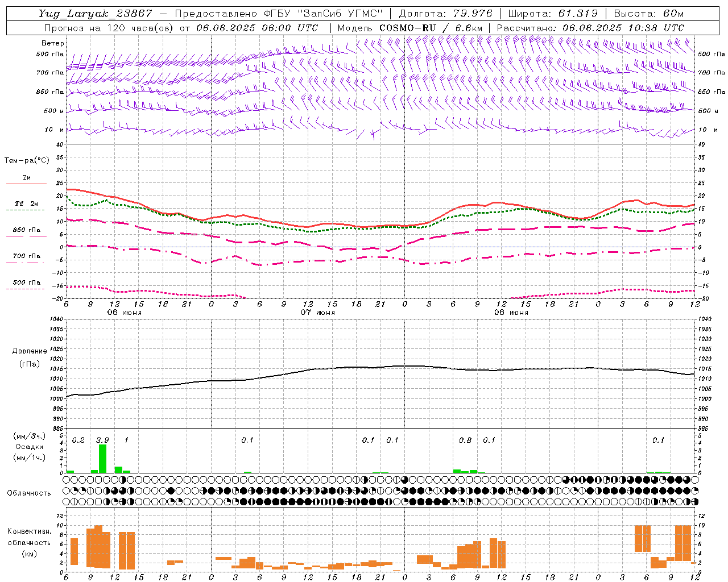Select the 700 гПа temperature legend entry
Viewport: 728px width, 582px height.
pyautogui.click(x=26, y=259)
